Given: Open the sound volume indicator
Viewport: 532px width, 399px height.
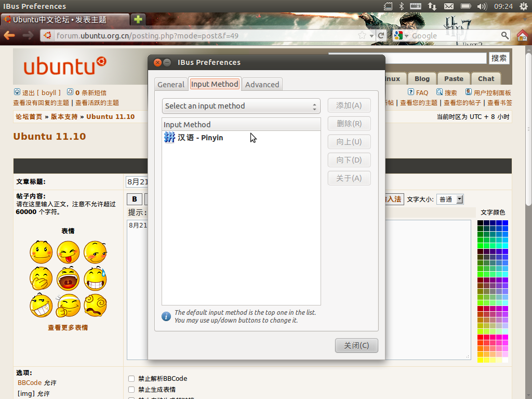Looking at the screenshot, I should 482,6.
